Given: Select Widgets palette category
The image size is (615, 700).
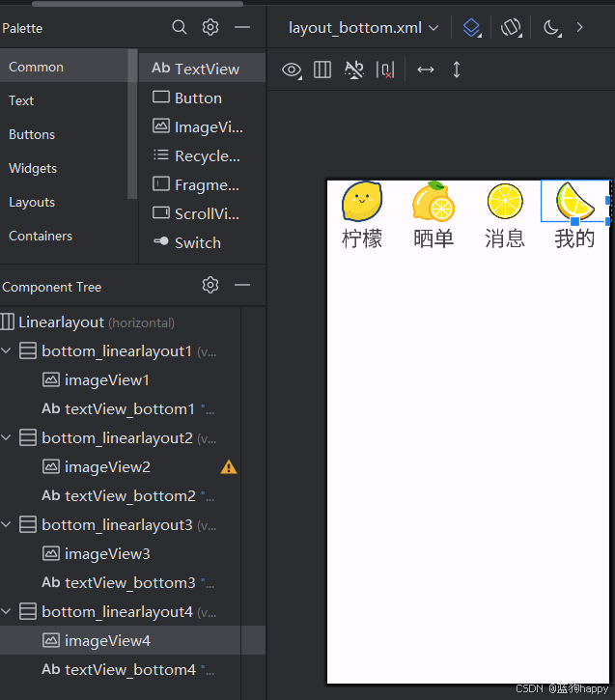Looking at the screenshot, I should click(x=64, y=169).
